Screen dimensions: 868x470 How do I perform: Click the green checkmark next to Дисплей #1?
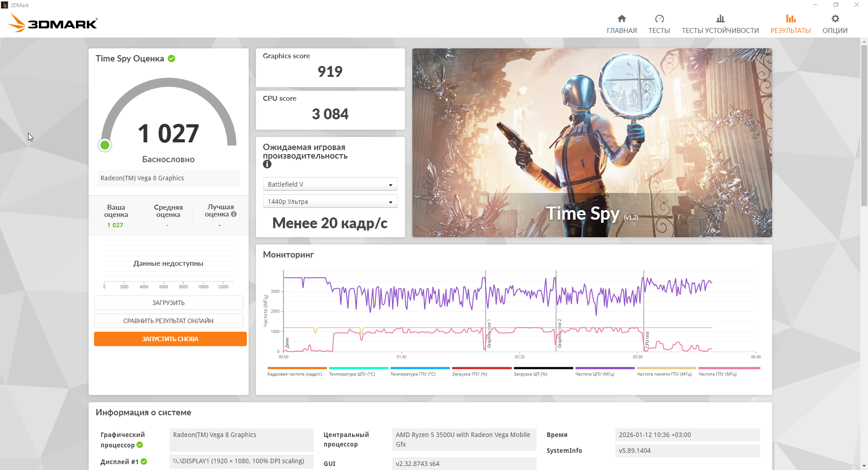coord(144,461)
